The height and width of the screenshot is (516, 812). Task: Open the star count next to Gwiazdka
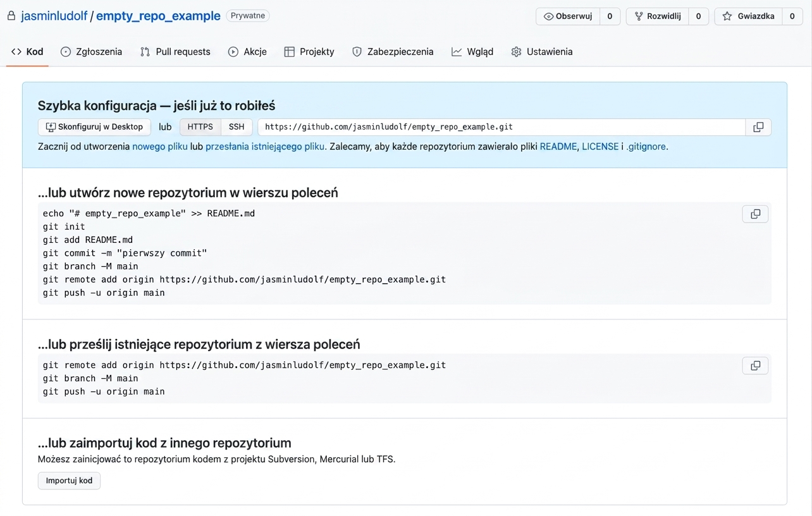792,16
